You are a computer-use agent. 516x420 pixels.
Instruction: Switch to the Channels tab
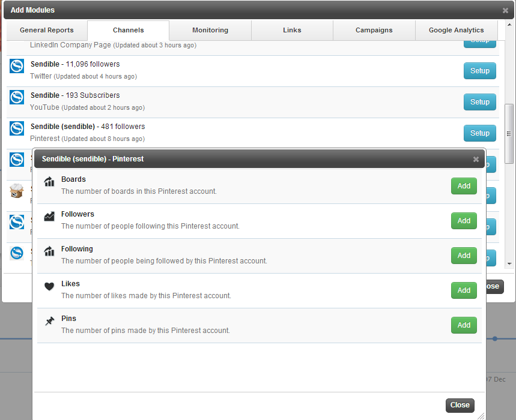[129, 30]
